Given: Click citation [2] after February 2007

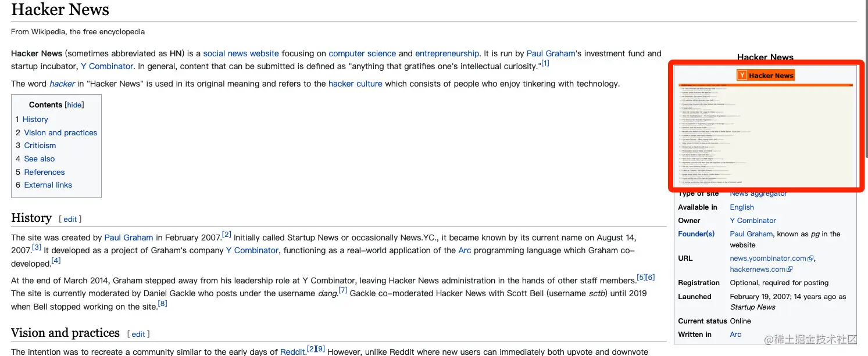Looking at the screenshot, I should [x=227, y=235].
